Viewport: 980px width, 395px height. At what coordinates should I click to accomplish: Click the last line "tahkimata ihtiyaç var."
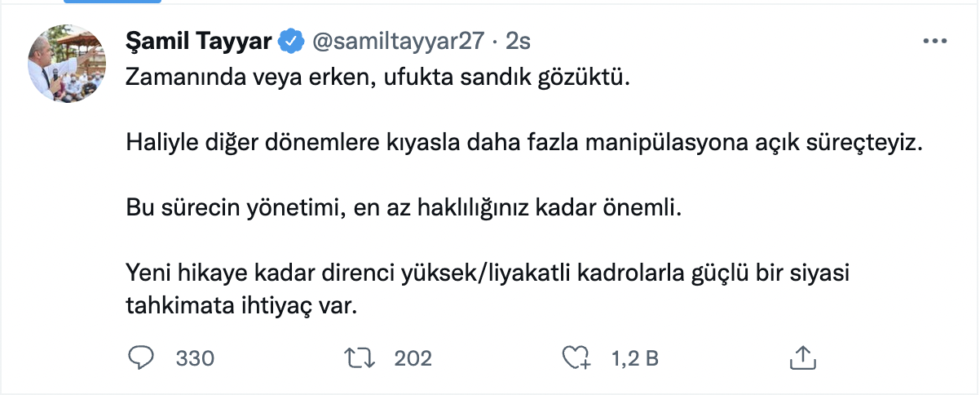tap(242, 306)
